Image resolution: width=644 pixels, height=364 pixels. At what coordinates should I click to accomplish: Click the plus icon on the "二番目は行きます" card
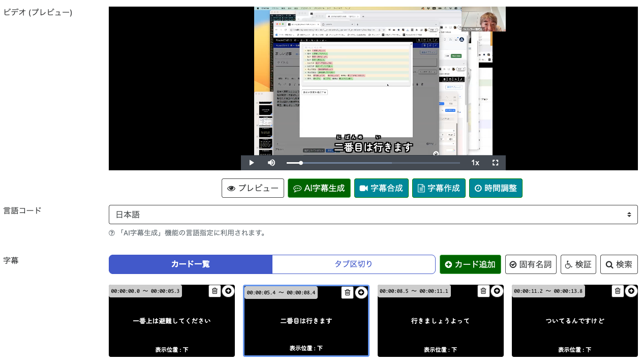click(x=362, y=292)
